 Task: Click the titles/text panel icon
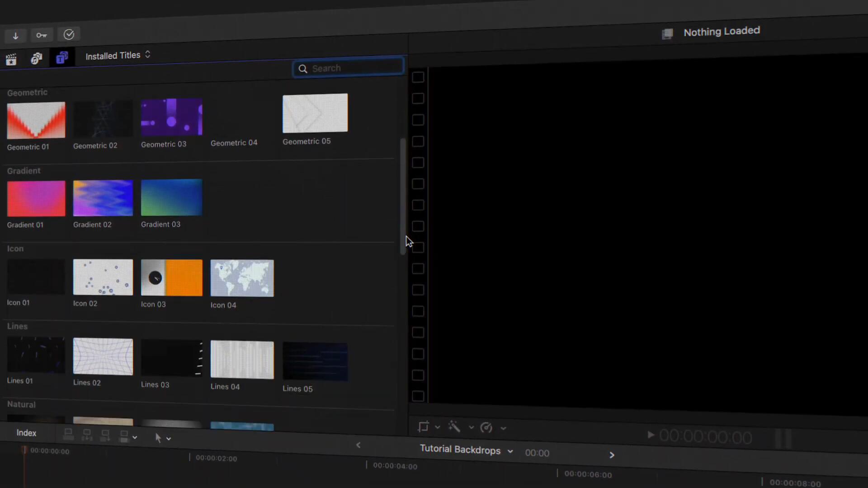click(x=61, y=58)
